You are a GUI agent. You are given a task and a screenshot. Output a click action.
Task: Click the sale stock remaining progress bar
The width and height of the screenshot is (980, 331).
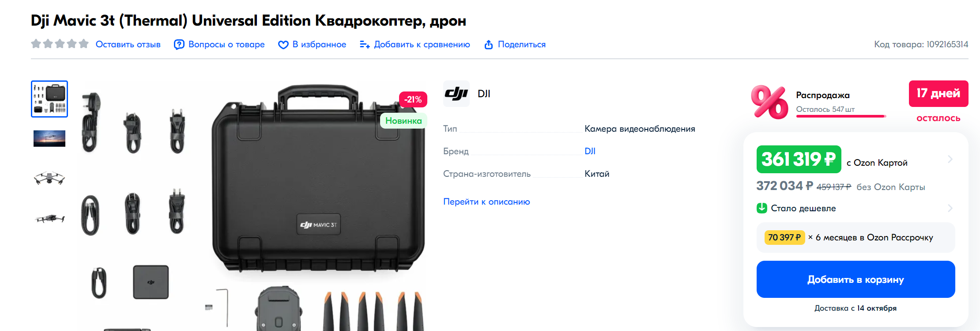pyautogui.click(x=841, y=116)
